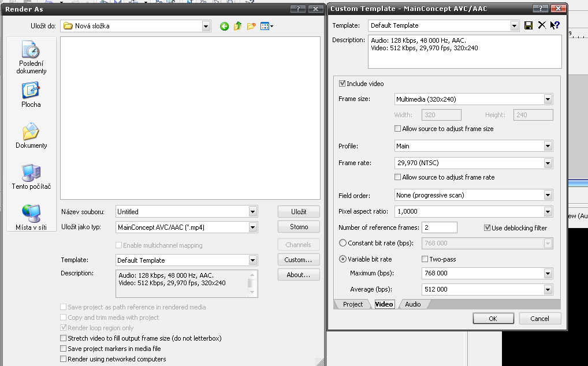This screenshot has width=588, height=366.
Task: Expand Template dropdown in Custom Template
Action: [x=515, y=25]
